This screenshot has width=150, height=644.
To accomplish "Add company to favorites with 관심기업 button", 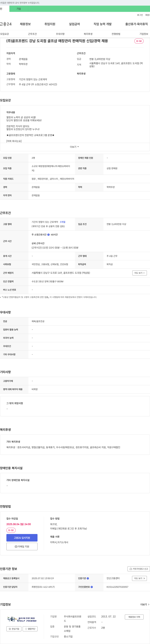I will coord(14,629).
